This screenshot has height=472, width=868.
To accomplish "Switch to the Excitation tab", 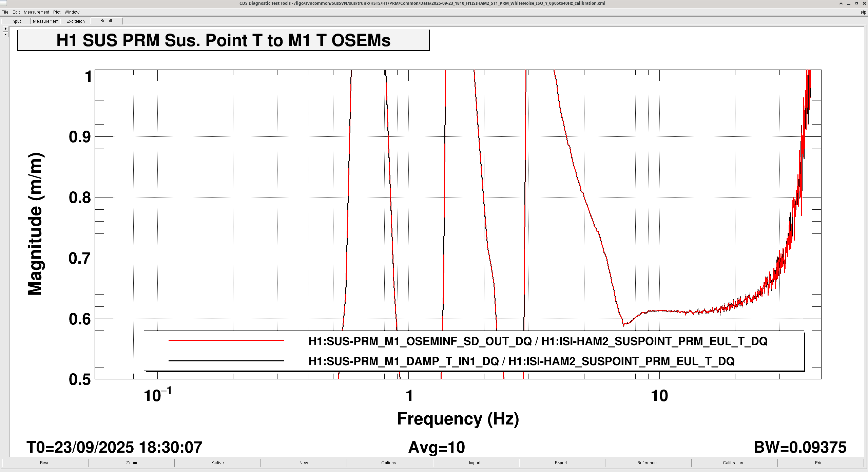I will coord(75,21).
